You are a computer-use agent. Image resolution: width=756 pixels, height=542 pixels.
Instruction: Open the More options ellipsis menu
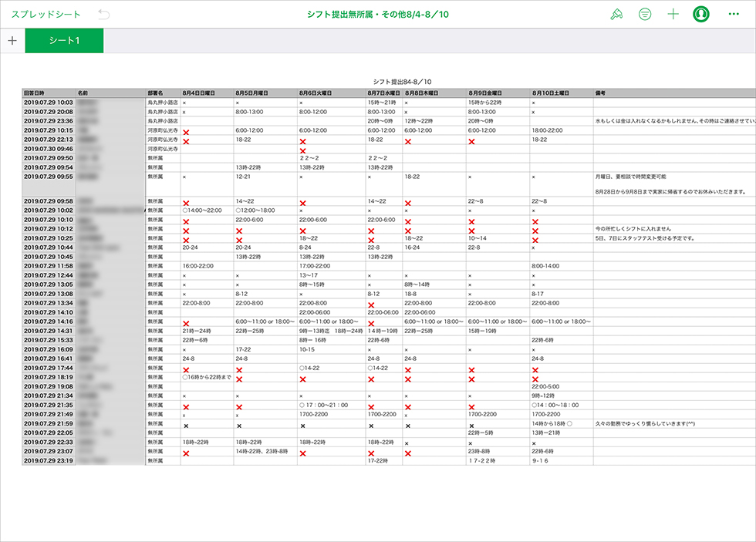tap(733, 14)
